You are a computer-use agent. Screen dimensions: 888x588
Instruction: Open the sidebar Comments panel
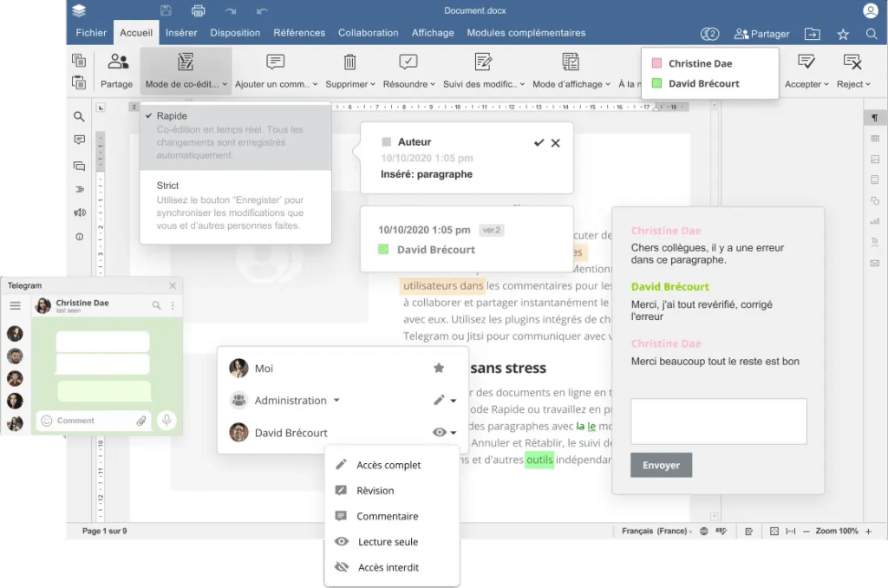pos(79,140)
